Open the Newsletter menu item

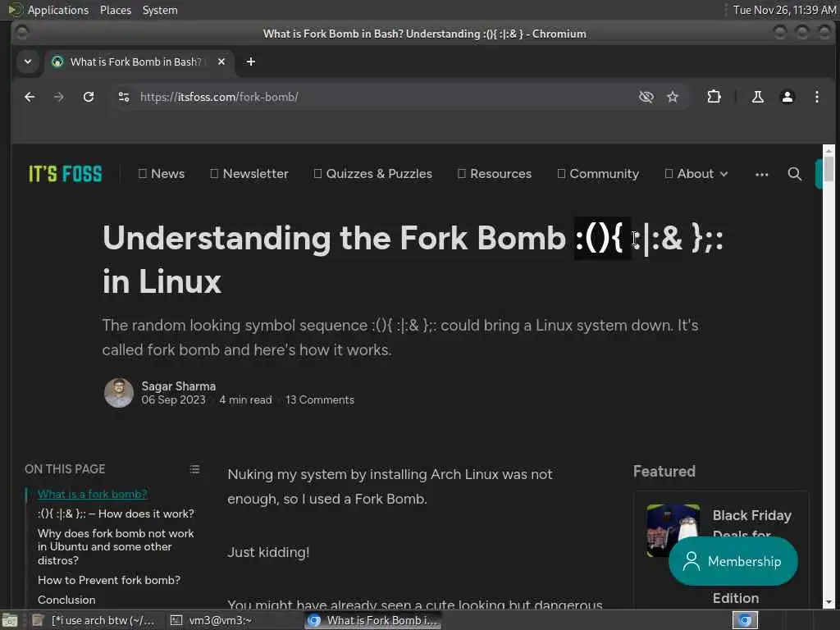(x=249, y=174)
